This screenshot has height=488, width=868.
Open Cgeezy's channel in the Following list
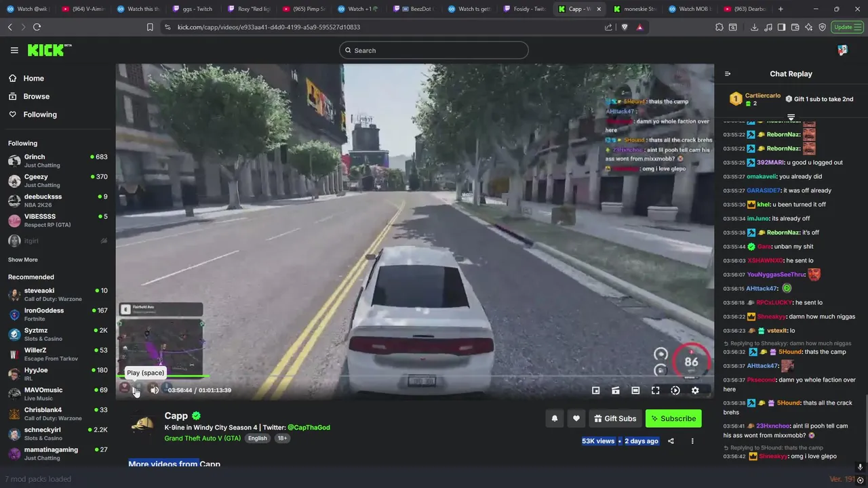click(x=58, y=180)
